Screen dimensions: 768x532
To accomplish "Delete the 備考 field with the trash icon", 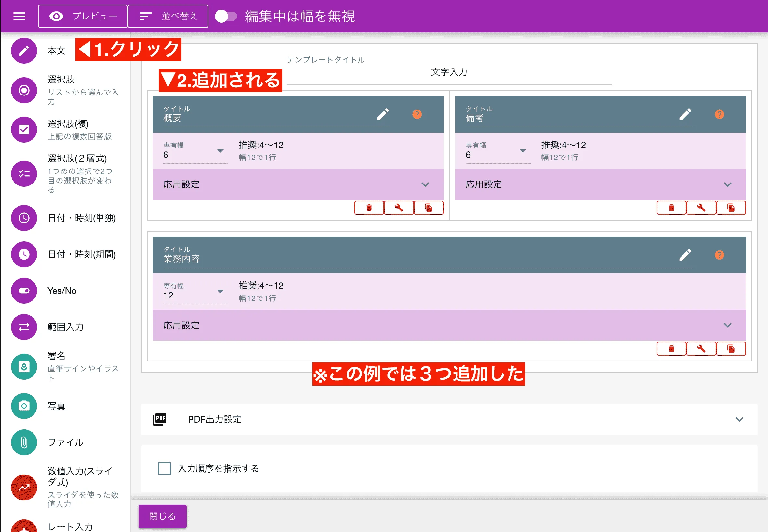I will pos(671,207).
